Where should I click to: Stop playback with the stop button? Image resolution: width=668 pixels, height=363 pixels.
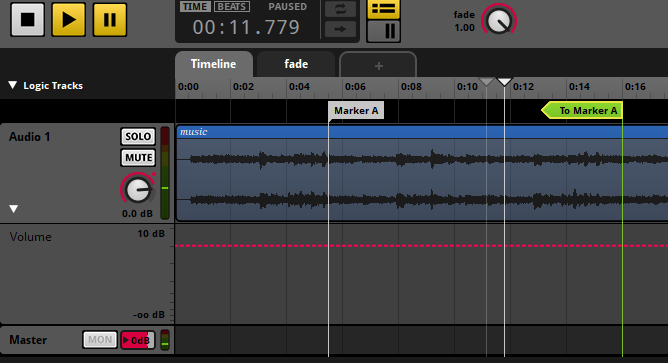click(28, 20)
